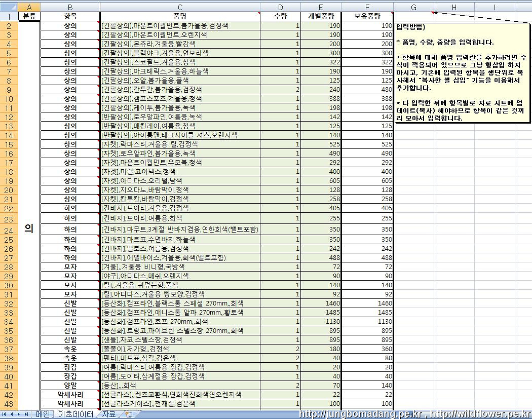Select row 24 header
The image size is (532, 419).
point(9,230)
